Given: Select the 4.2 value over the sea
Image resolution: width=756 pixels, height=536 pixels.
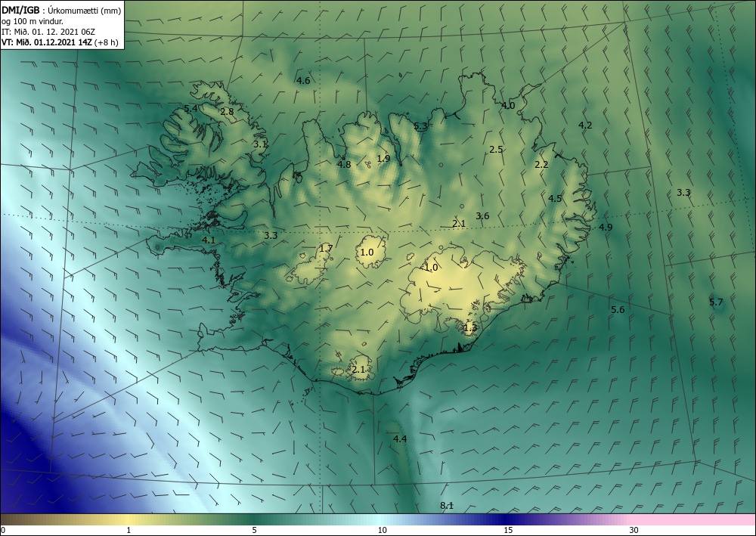Looking at the screenshot, I should click(585, 125).
